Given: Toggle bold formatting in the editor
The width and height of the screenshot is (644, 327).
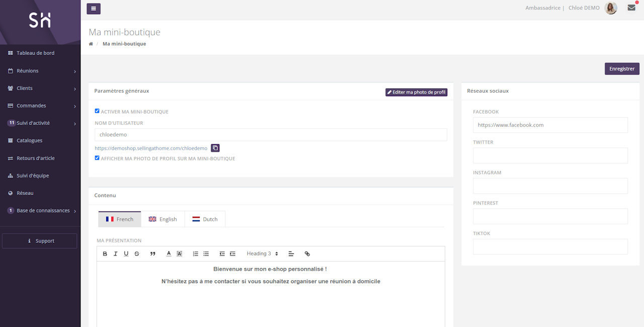Looking at the screenshot, I should (x=105, y=254).
